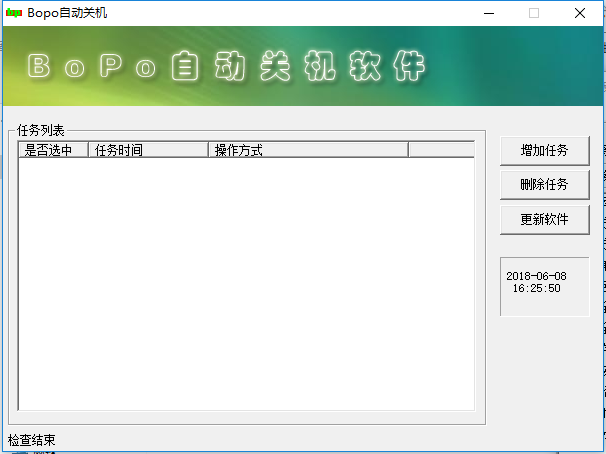Image resolution: width=606 pixels, height=454 pixels.
Task: Minimize the Bopo自动关机 window
Action: (x=488, y=13)
